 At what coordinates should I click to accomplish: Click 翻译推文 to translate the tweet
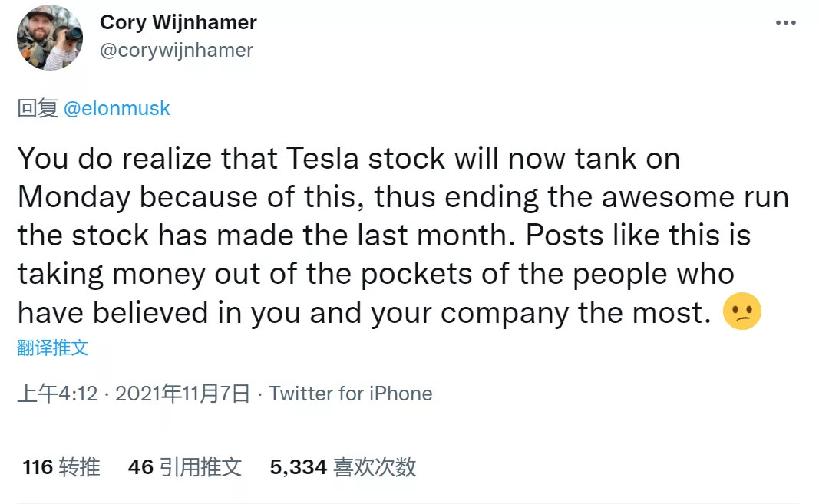[52, 348]
